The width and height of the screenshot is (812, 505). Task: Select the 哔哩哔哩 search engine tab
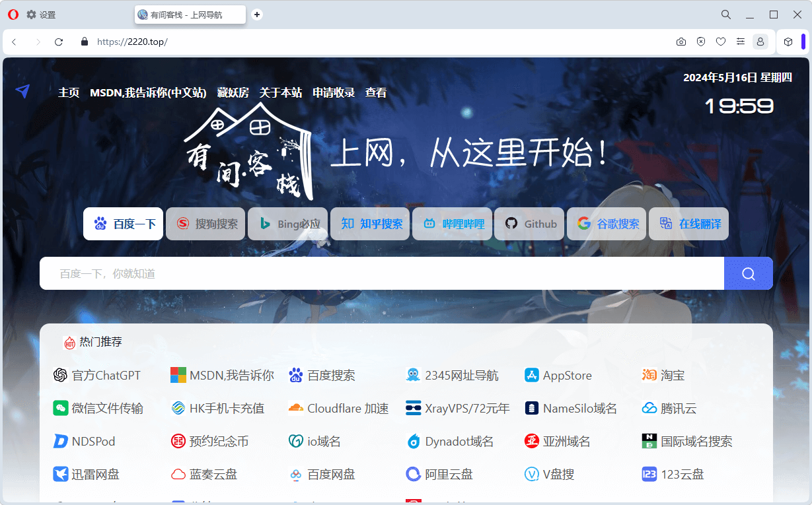(x=452, y=224)
